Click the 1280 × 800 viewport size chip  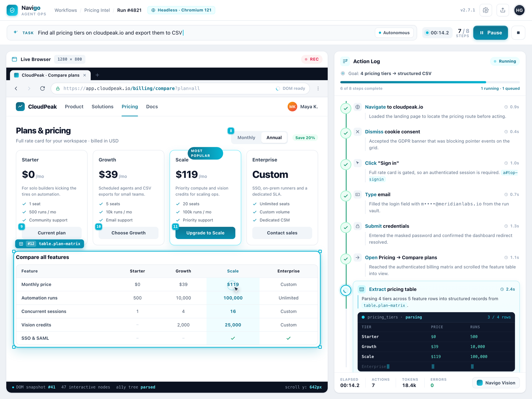point(70,59)
